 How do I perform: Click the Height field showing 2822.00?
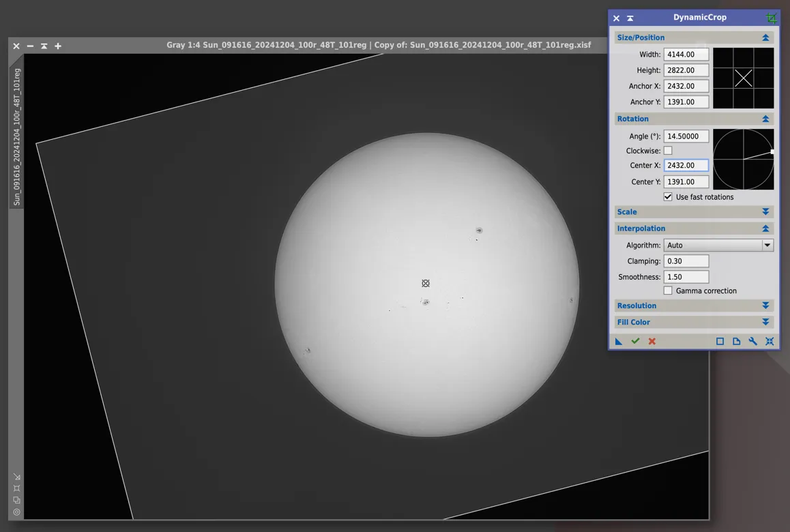tap(686, 70)
